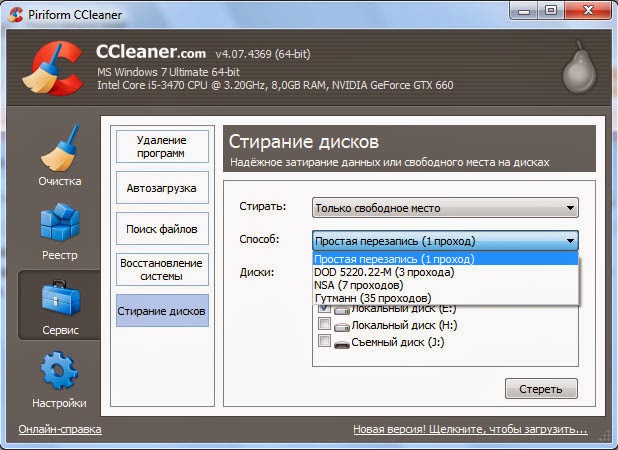This screenshot has height=450, width=618.
Task: Click Новая версия download link
Action: pos(470,429)
